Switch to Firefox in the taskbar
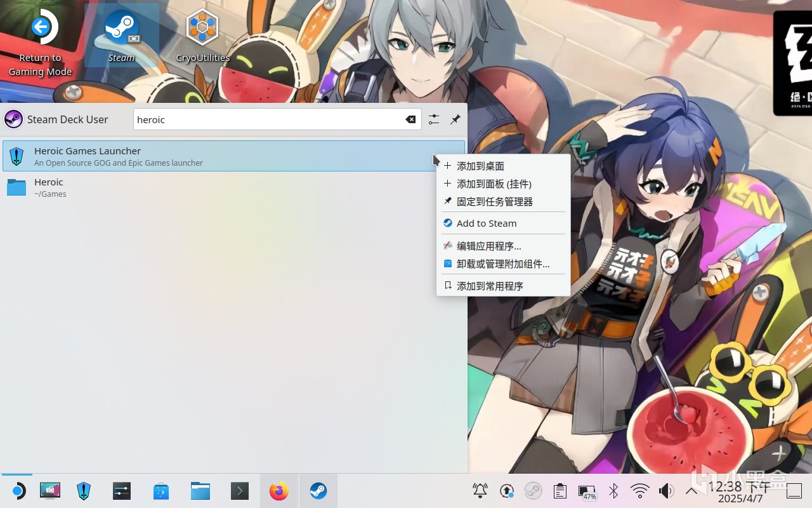This screenshot has width=812, height=508. click(278, 491)
